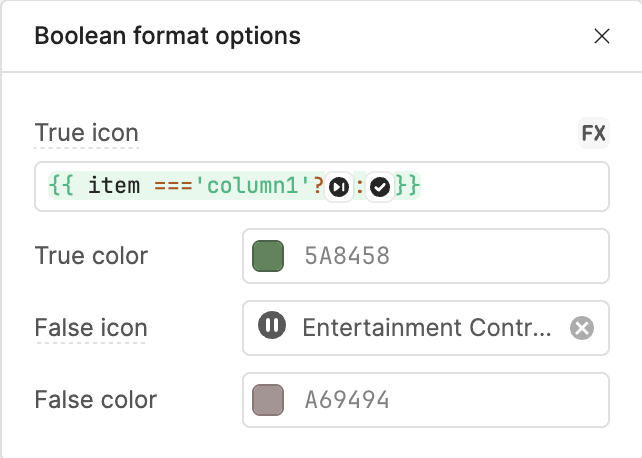Open the True color swatch picker
Screen dimensions: 642x458
(x=268, y=256)
